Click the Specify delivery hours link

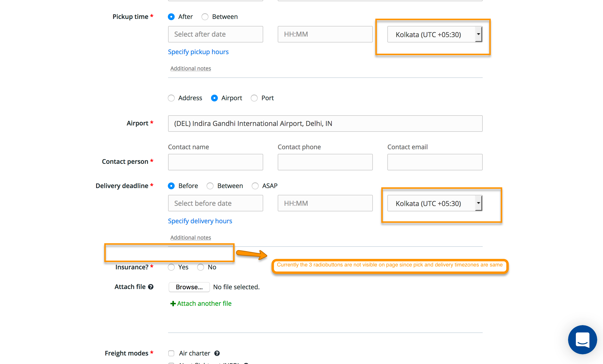tap(200, 221)
